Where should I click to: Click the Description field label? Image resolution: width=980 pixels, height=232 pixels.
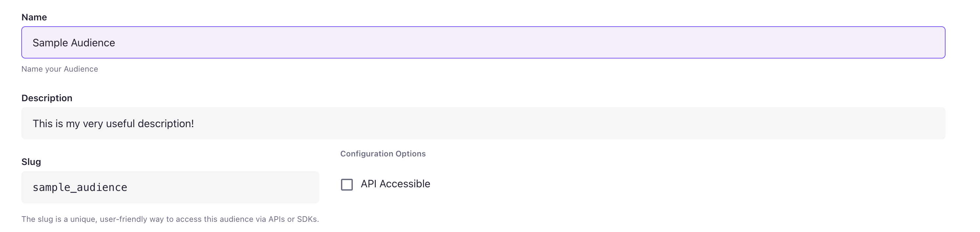47,98
